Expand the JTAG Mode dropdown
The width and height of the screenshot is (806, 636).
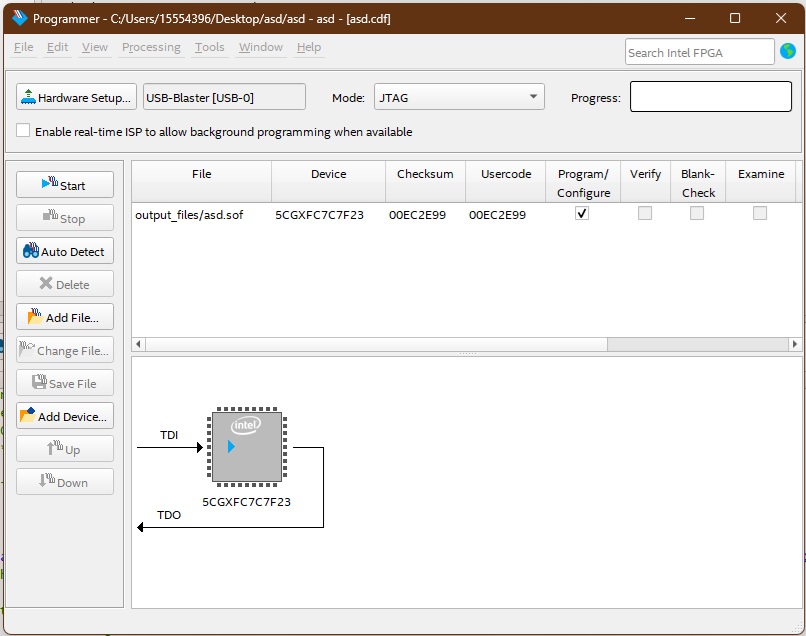(459, 97)
